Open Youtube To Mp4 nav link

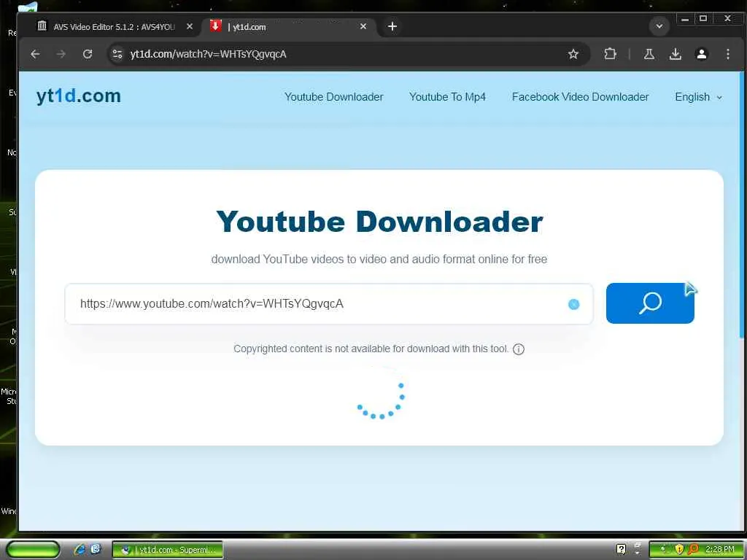click(447, 97)
